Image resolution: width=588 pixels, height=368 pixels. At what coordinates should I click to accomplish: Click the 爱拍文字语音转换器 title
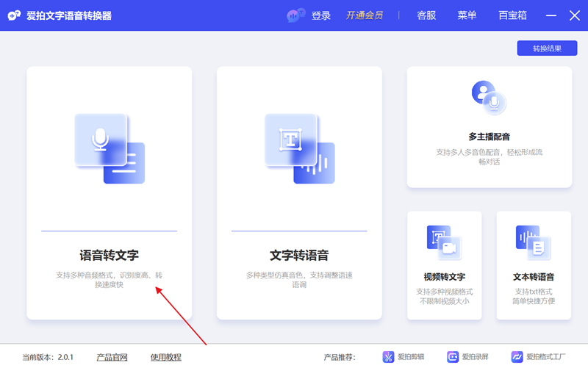click(69, 15)
